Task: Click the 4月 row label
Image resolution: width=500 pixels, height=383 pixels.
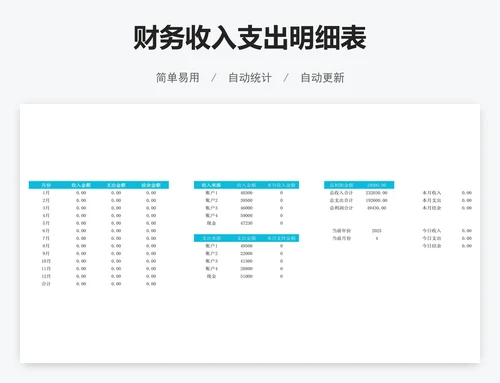Action: coord(46,216)
